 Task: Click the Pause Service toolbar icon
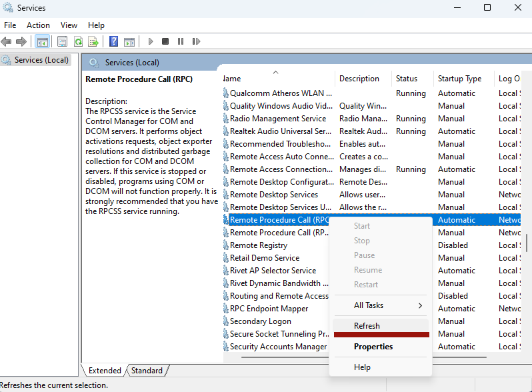181,41
